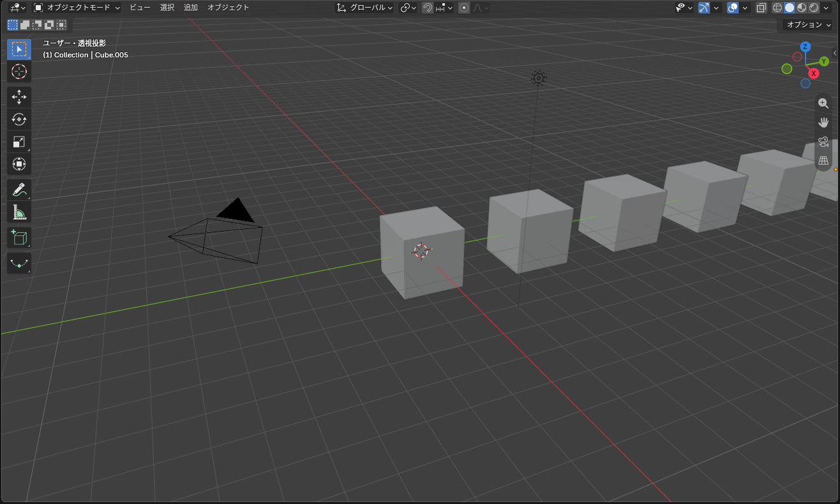Set selection mode to Subtract (third icon)
840x504 pixels.
click(x=37, y=25)
